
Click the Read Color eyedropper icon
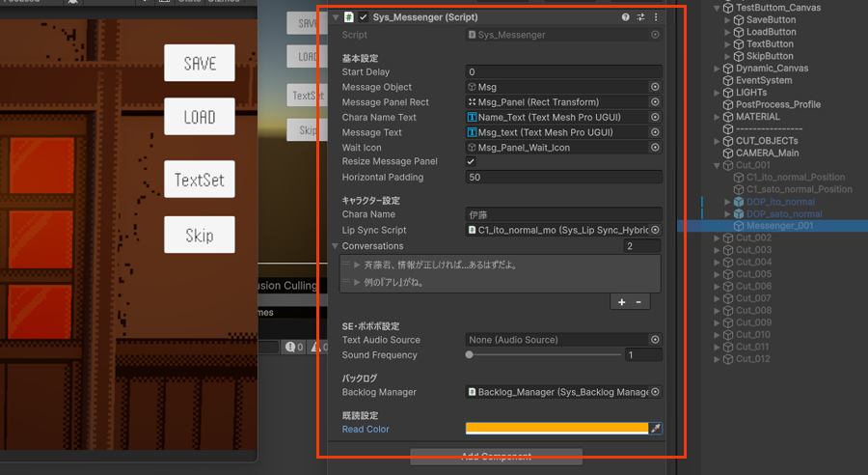[656, 429]
